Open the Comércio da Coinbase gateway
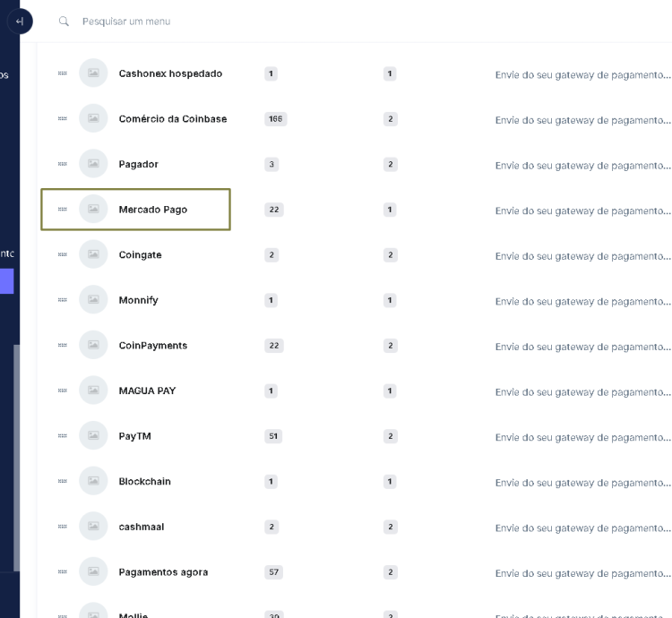 (x=172, y=119)
